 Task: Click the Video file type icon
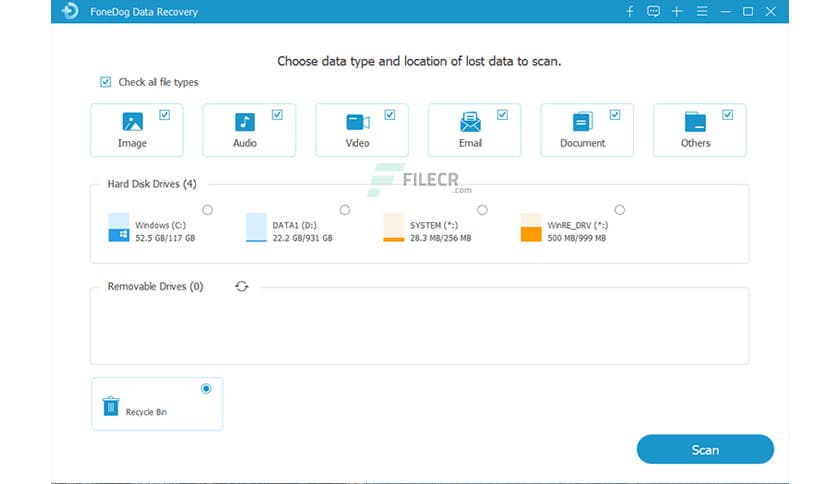358,122
